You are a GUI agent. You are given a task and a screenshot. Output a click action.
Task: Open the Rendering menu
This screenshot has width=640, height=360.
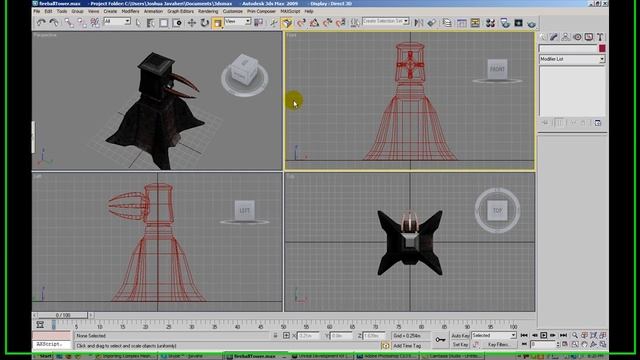(x=208, y=11)
